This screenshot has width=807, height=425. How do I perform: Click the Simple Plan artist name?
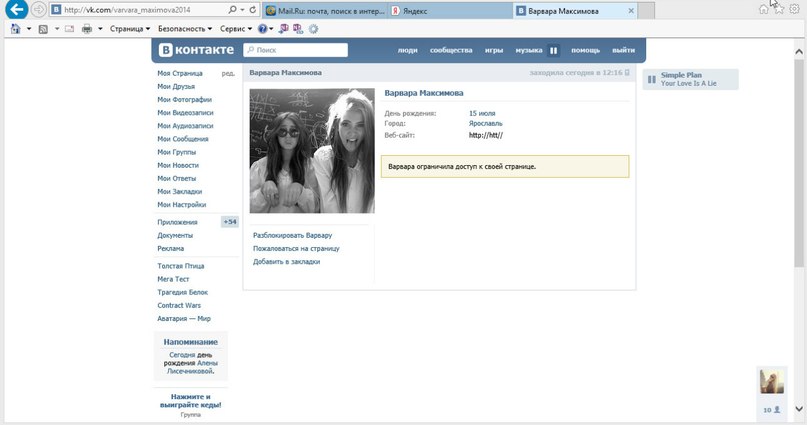pos(681,75)
